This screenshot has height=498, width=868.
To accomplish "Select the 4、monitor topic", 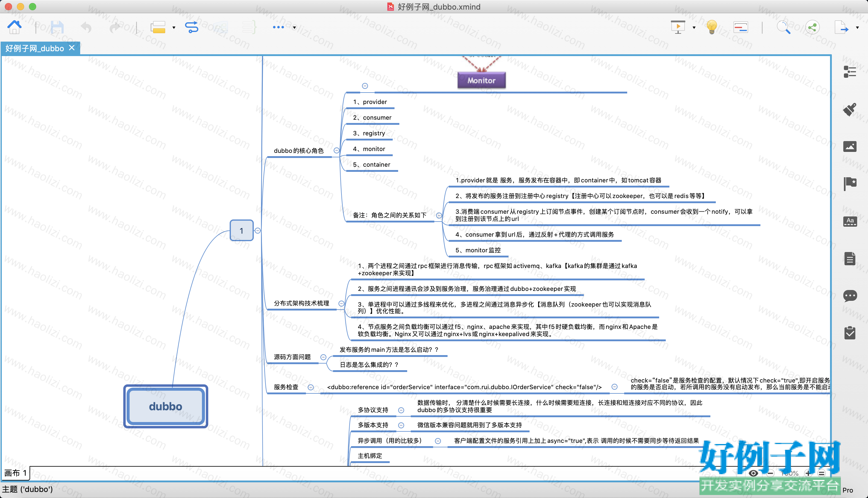I will click(x=369, y=149).
